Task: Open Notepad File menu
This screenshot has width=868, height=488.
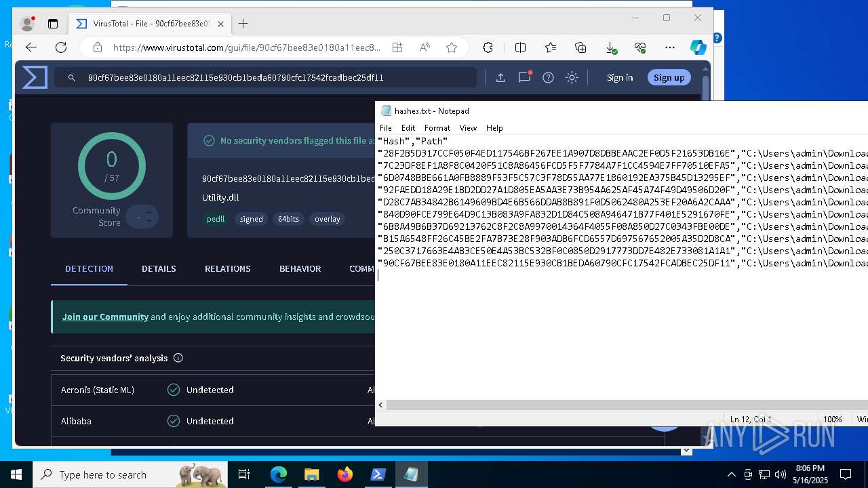Action: (x=386, y=127)
